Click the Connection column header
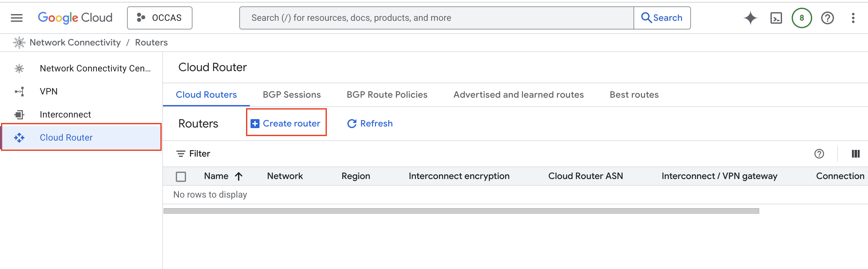The width and height of the screenshot is (868, 269). coord(840,176)
